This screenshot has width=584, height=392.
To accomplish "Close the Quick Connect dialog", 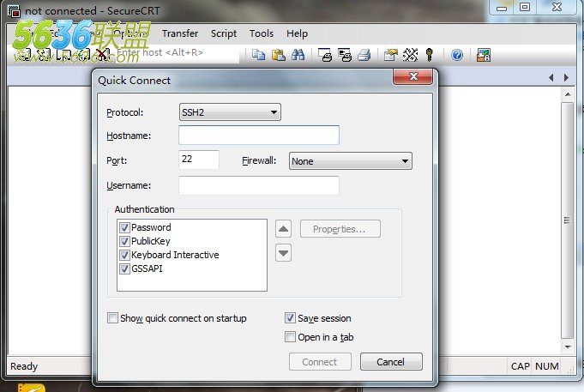I will [412, 76].
